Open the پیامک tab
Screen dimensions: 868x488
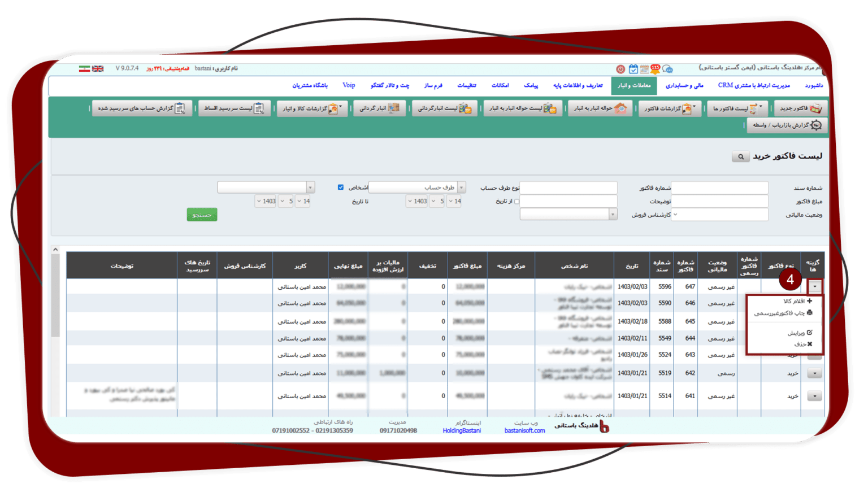tap(531, 86)
